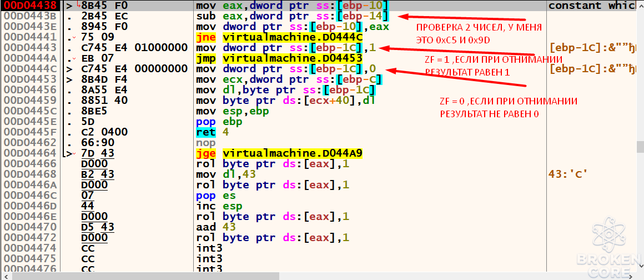
Task: Click the 'nop' instruction
Action: point(206,143)
